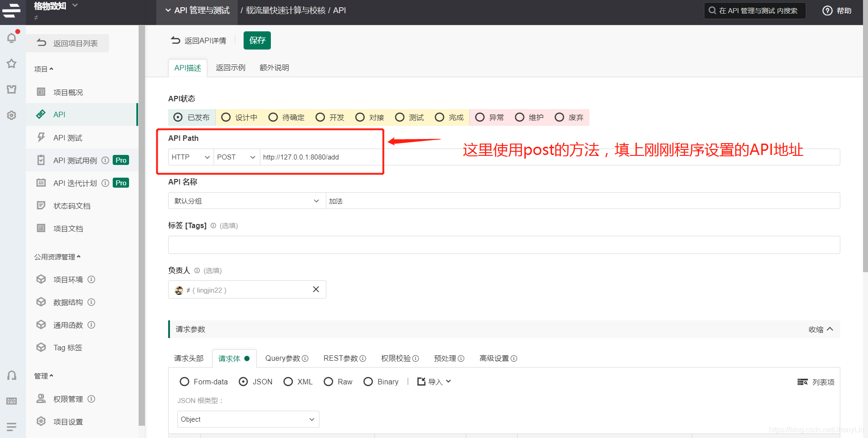This screenshot has height=438, width=868.
Task: Collapse the 项目 sidebar section
Action: click(44, 69)
